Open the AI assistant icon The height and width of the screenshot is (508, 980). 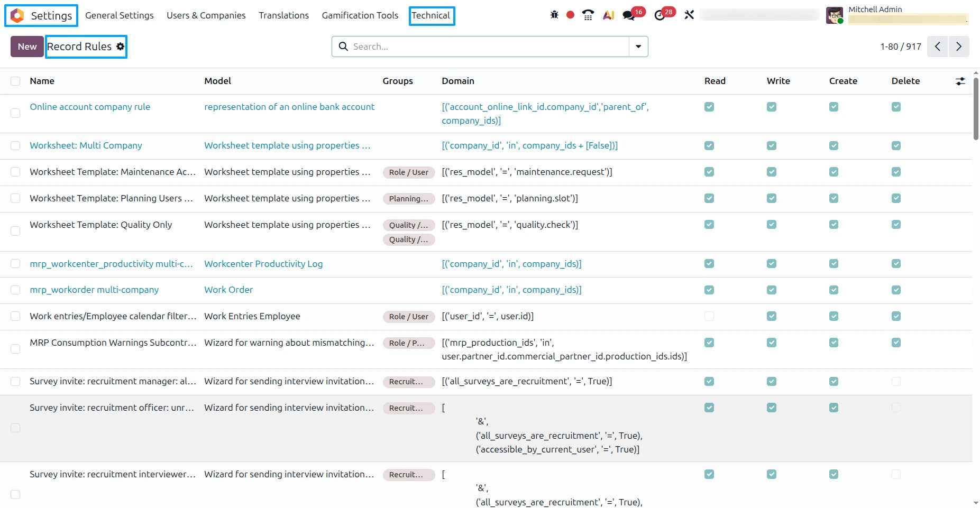(608, 15)
